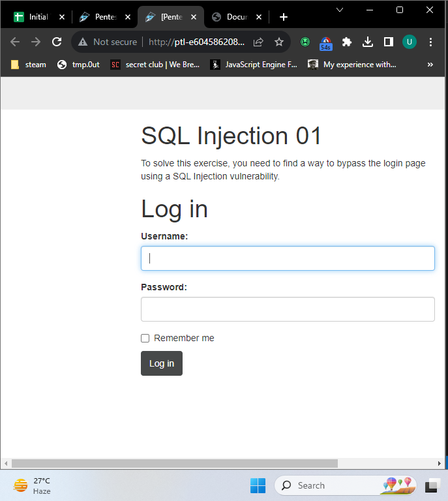Open Chrome three-dot menu
This screenshot has height=501, width=448.
pos(430,42)
